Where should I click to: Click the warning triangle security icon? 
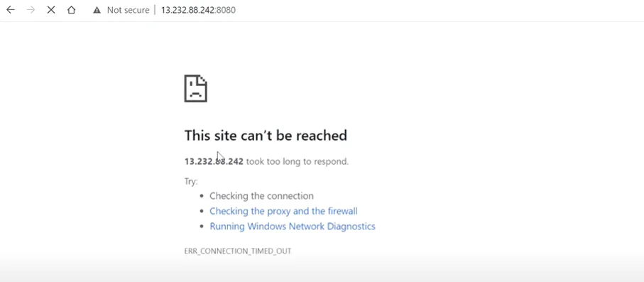pos(97,10)
